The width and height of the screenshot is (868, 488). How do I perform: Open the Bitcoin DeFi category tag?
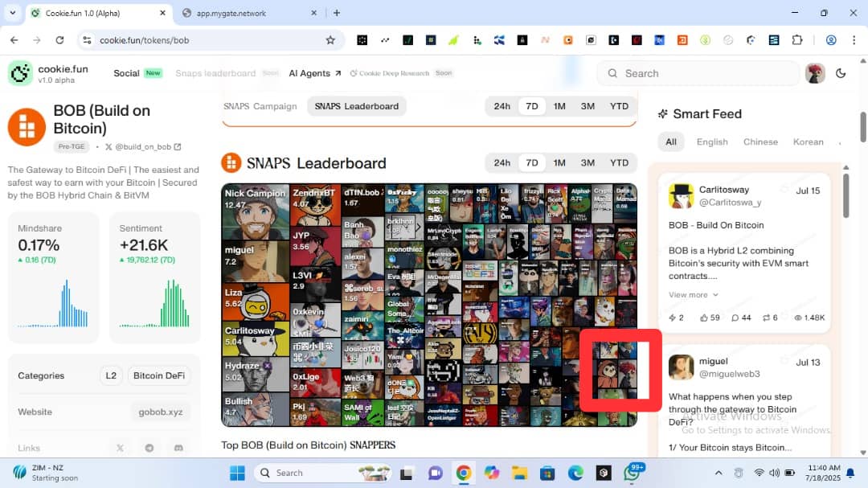click(x=159, y=375)
